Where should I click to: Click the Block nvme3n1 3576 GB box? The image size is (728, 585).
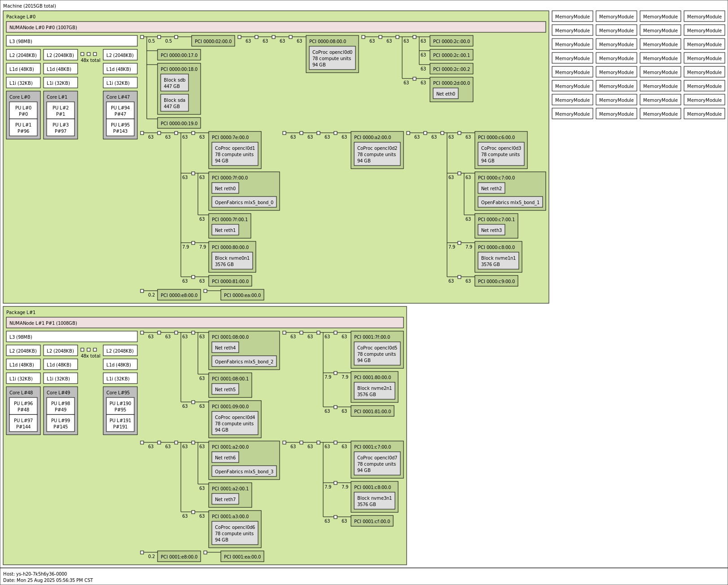(374, 501)
